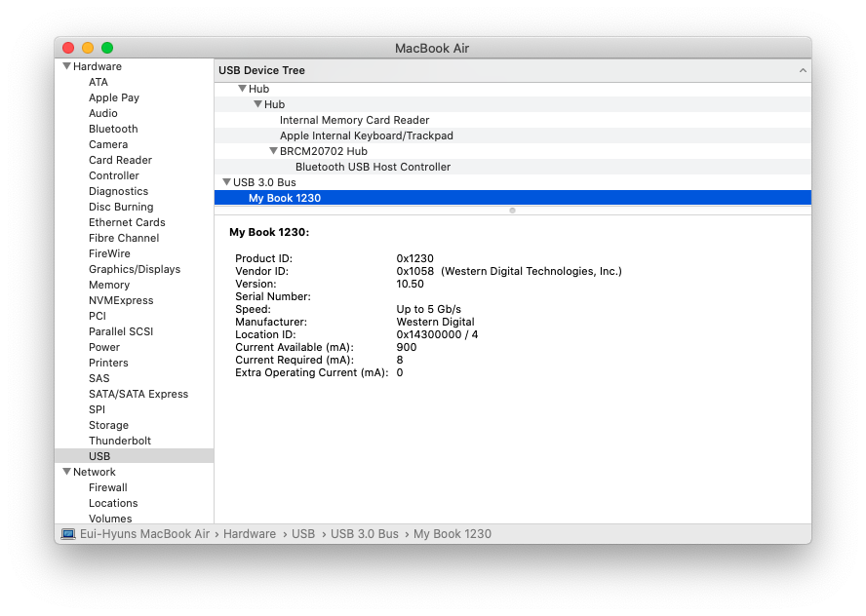
Task: Click USB 3.0 Bus in path bar
Action: click(x=365, y=534)
